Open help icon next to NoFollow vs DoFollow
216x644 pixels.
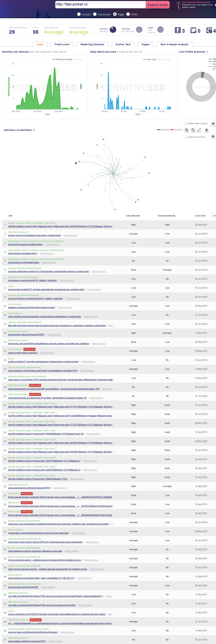coord(34,130)
